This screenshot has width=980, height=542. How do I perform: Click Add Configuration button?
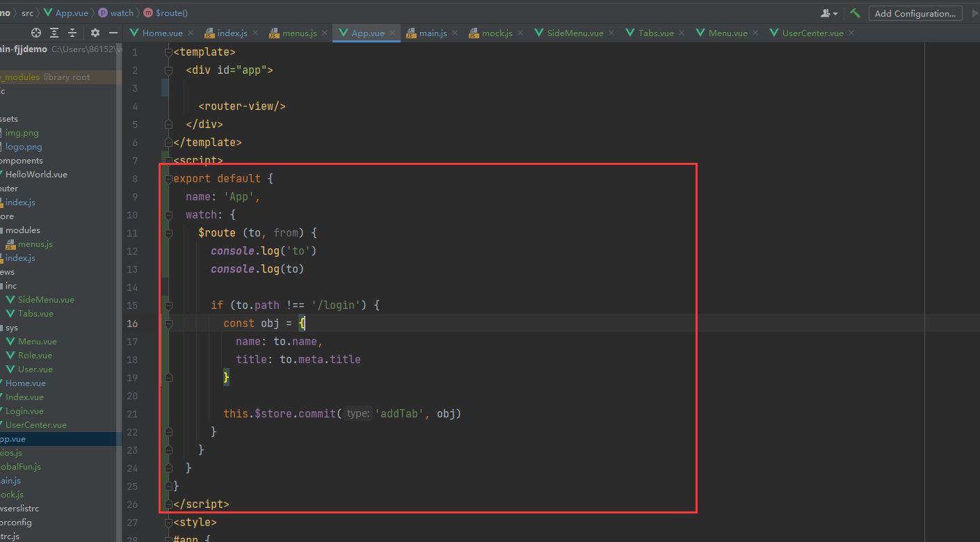point(915,13)
